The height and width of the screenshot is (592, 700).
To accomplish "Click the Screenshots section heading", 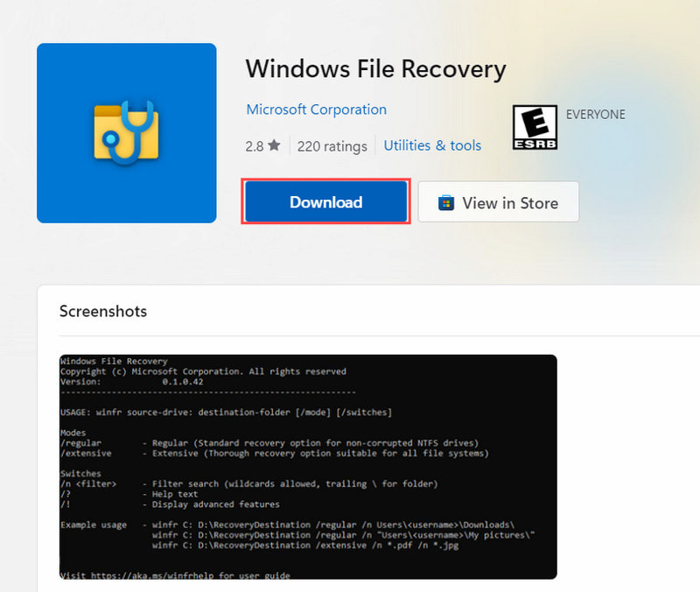I will [x=103, y=311].
